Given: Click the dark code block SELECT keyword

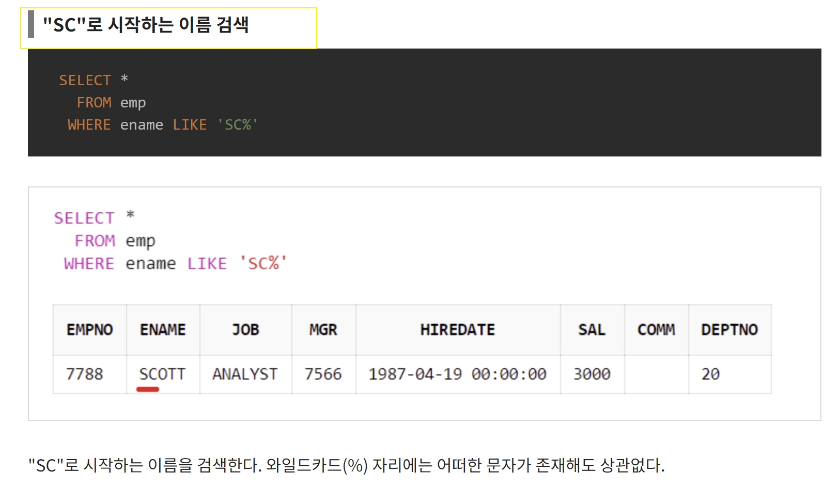Looking at the screenshot, I should coord(85,81).
